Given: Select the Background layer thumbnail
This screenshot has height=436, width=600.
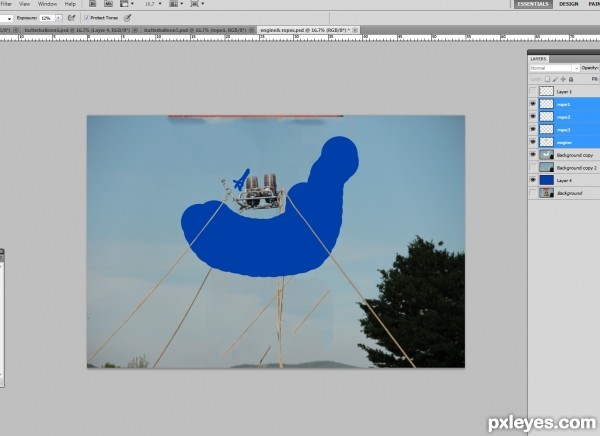Looking at the screenshot, I should 546,193.
